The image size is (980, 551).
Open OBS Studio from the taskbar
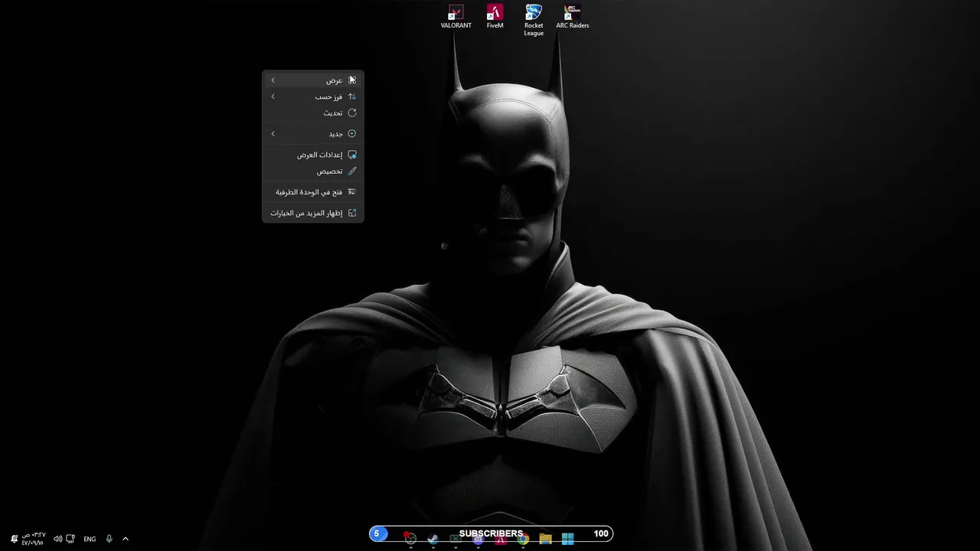[410, 539]
